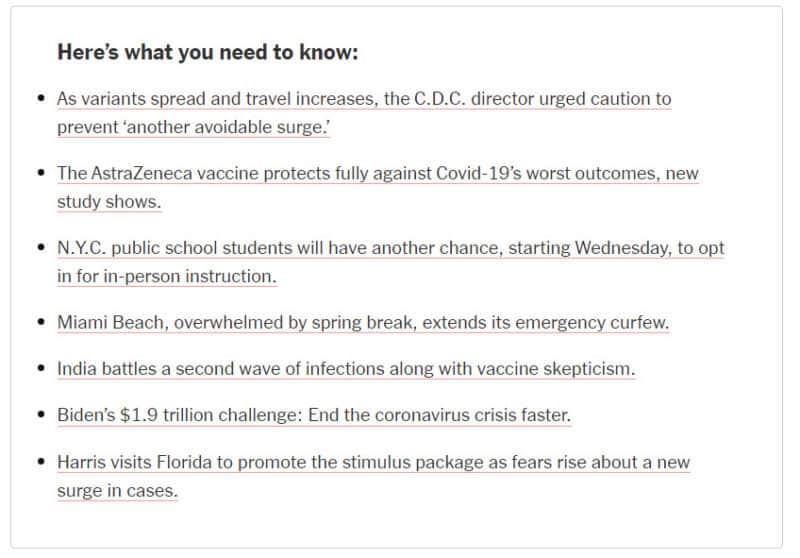The height and width of the screenshot is (558, 800).
Task: Click the "in for in-person instruction." text
Action: (166, 276)
